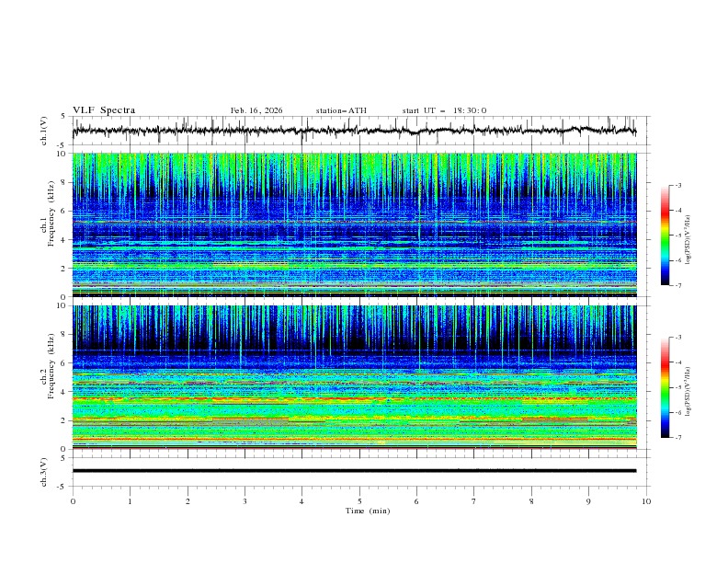Viewport: 728px width, 563px height.
Task: Select the date label "Feb. 16, 2026"
Action: pyautogui.click(x=256, y=110)
